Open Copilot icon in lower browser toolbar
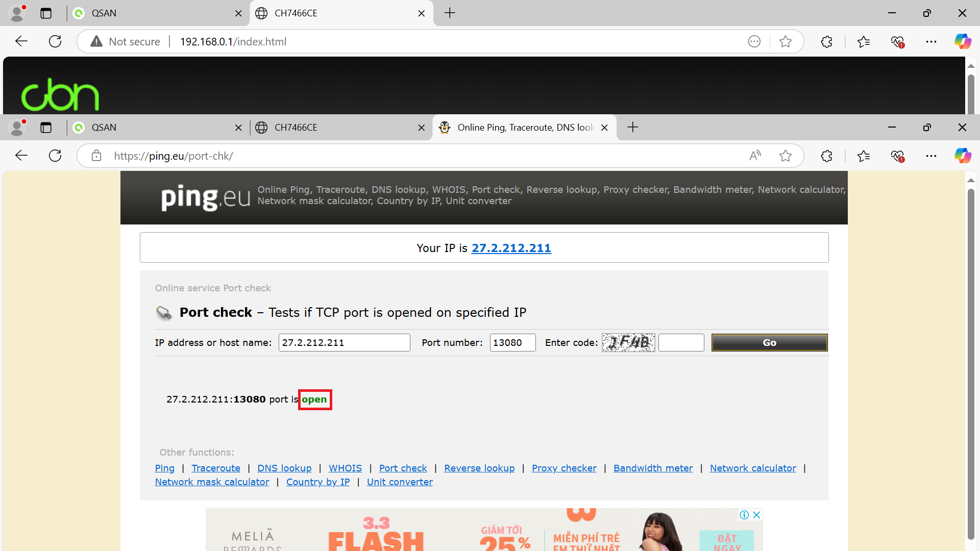The height and width of the screenshot is (551, 980). click(963, 156)
